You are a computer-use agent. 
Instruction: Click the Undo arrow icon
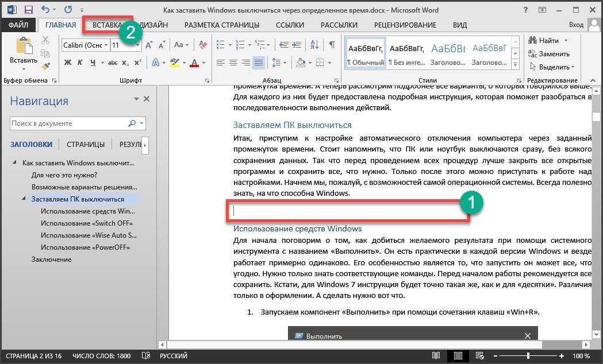point(47,10)
